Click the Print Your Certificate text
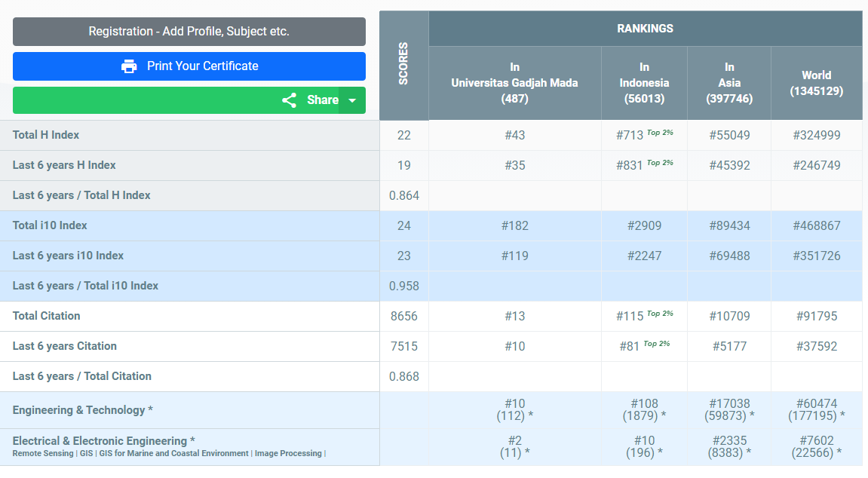 [202, 66]
